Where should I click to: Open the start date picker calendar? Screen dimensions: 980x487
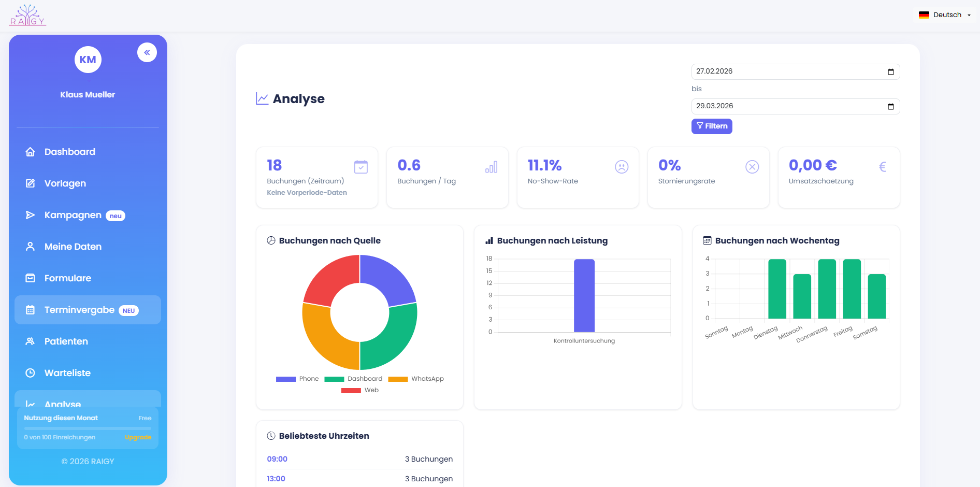click(x=891, y=72)
